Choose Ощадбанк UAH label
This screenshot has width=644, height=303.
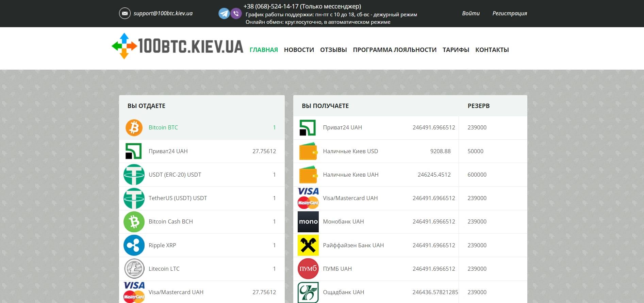pyautogui.click(x=344, y=292)
